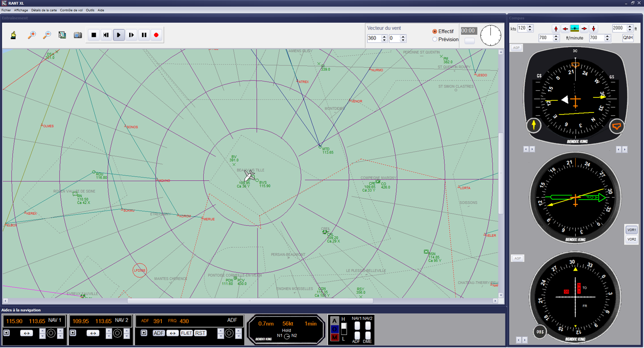Open Aide menu
Screen dimensions: 644x348
(x=101, y=10)
